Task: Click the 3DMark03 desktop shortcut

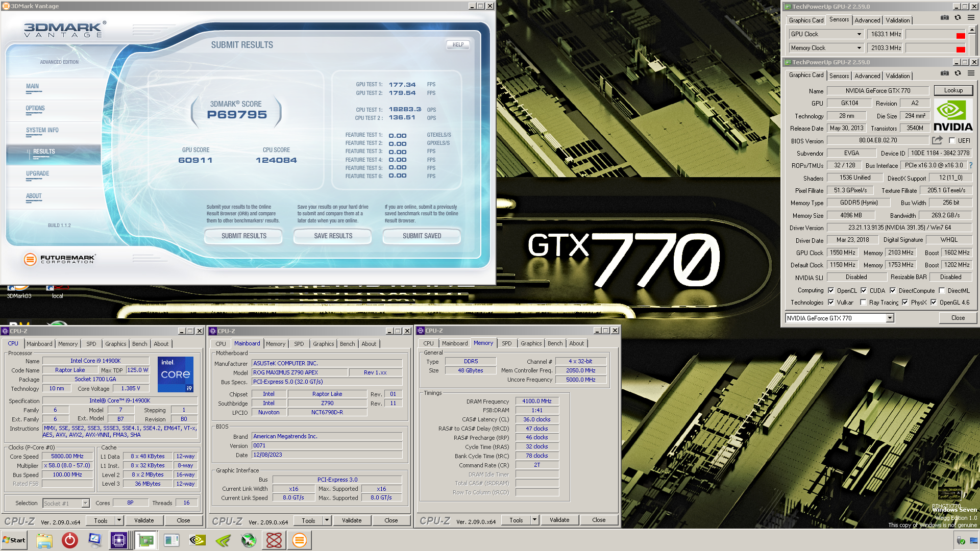Action: tap(19, 292)
